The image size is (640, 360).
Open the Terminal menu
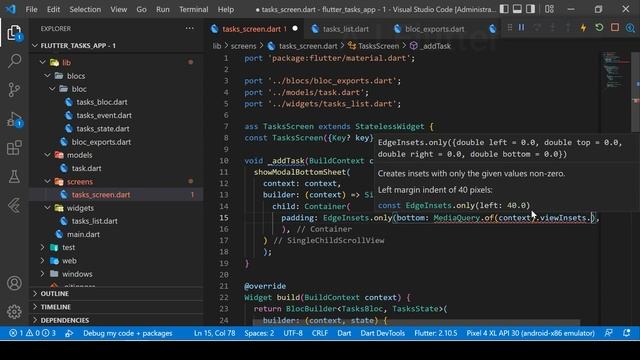pyautogui.click(x=193, y=9)
